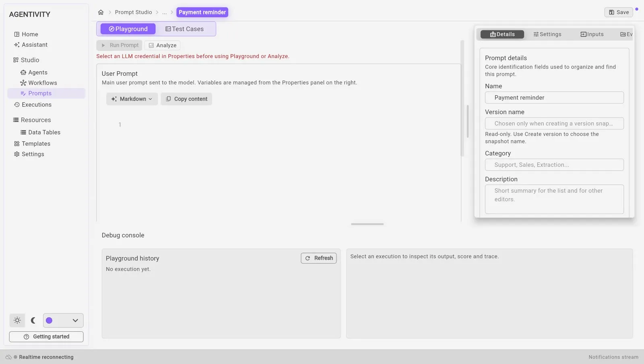Viewport: 644px width, 364px height.
Task: Select Prompts in the sidebar
Action: tap(46, 93)
